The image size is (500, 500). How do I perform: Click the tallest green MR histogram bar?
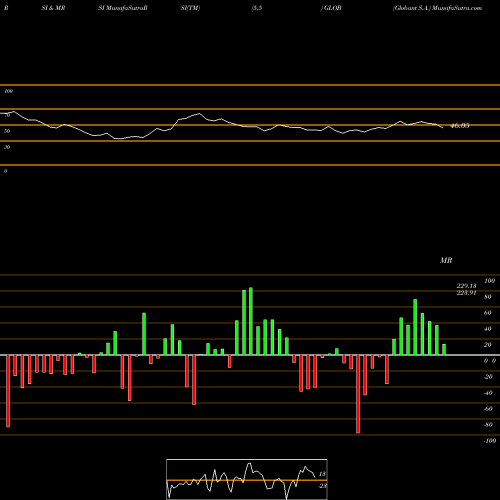(x=251, y=321)
